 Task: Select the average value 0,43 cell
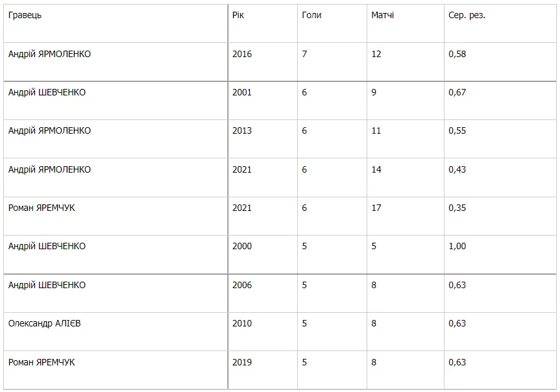(457, 169)
